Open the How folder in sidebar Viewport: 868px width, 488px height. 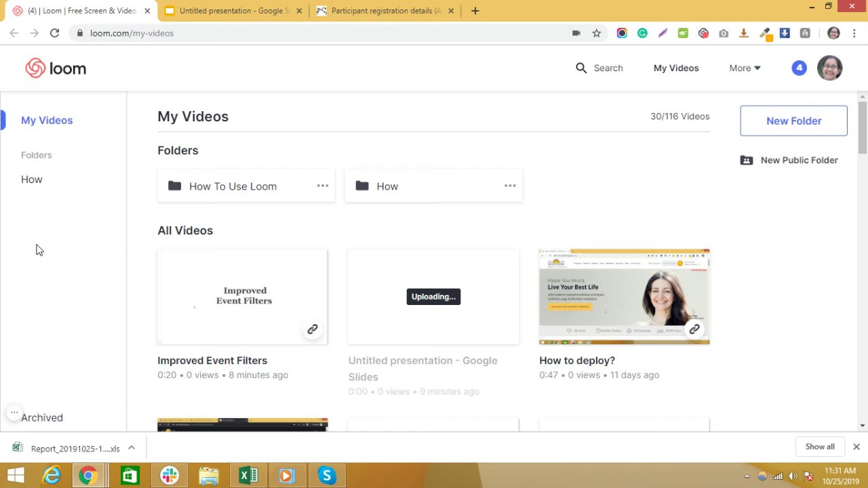point(31,180)
